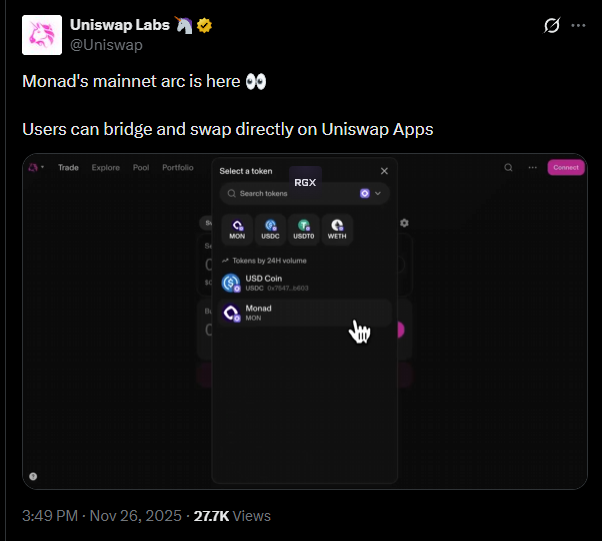
Task: Go to the Pool tab
Action: click(x=141, y=168)
